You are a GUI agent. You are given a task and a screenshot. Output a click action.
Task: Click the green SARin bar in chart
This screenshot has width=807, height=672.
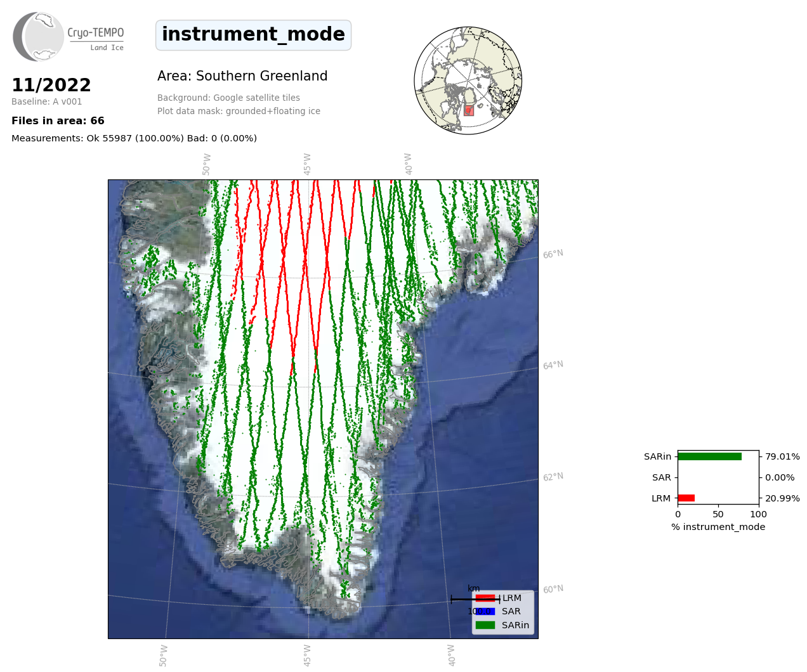point(710,456)
